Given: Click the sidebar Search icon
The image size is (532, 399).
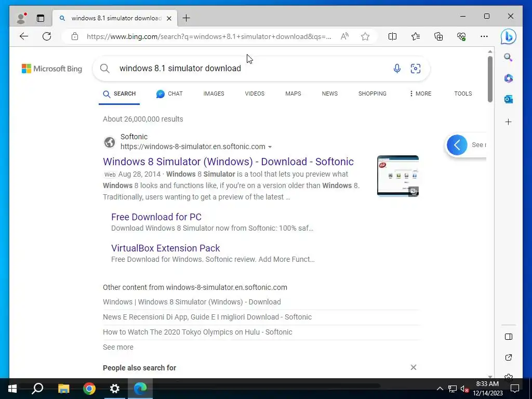Looking at the screenshot, I should 508,57.
